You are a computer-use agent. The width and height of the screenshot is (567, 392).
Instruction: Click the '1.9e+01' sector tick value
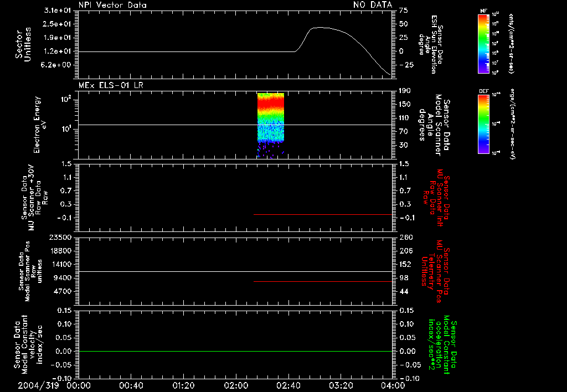[x=58, y=38]
